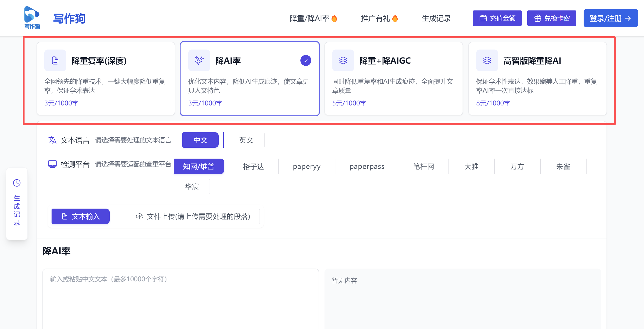
Task: Click the translate icon beside 文本语言
Action: pos(52,140)
